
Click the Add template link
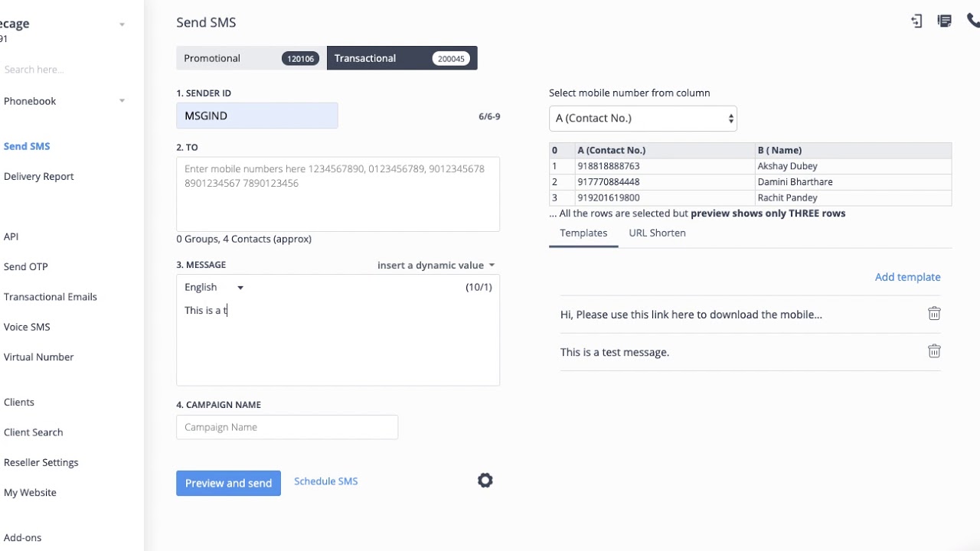pos(907,277)
